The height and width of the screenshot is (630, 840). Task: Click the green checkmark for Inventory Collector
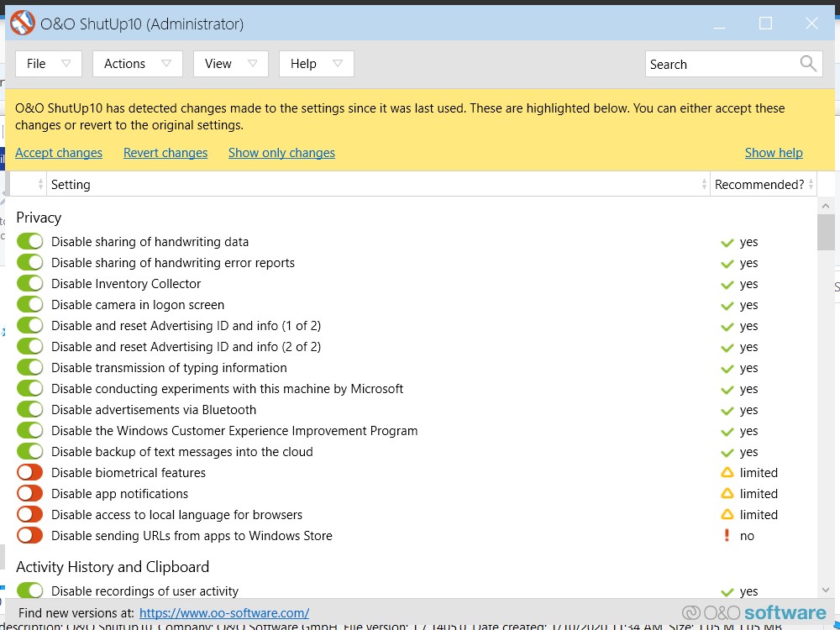[x=727, y=285]
